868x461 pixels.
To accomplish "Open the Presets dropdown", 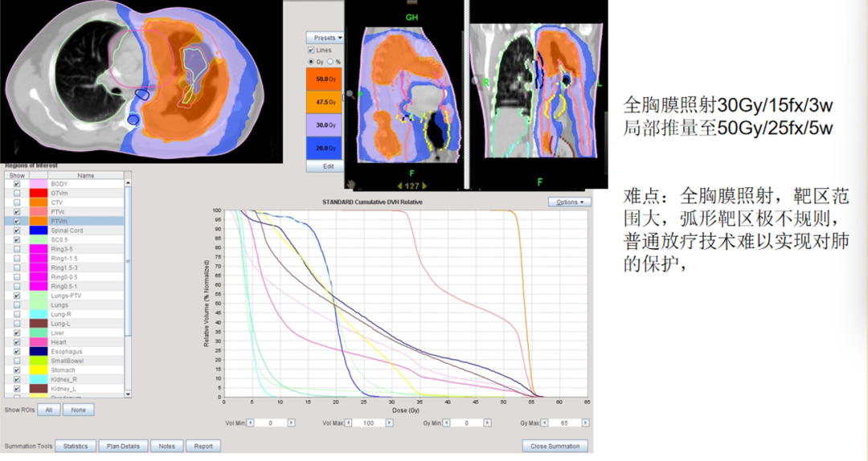I will coord(328,38).
